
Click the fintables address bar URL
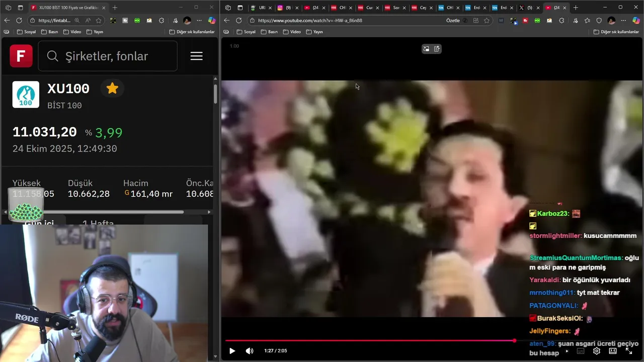[54, 21]
